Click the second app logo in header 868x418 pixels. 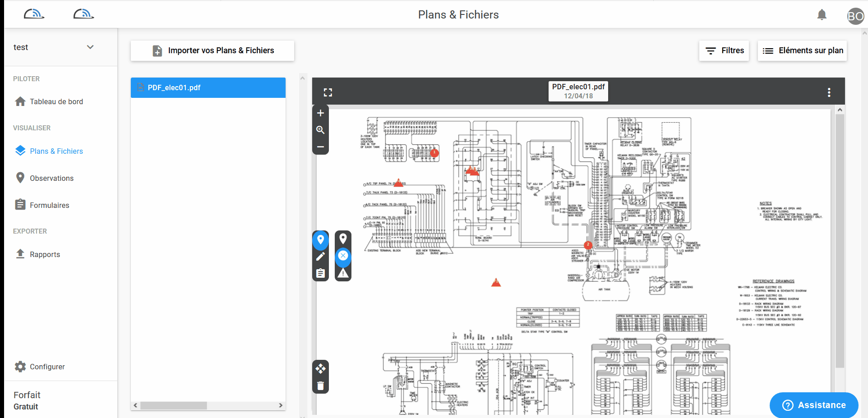tap(83, 14)
